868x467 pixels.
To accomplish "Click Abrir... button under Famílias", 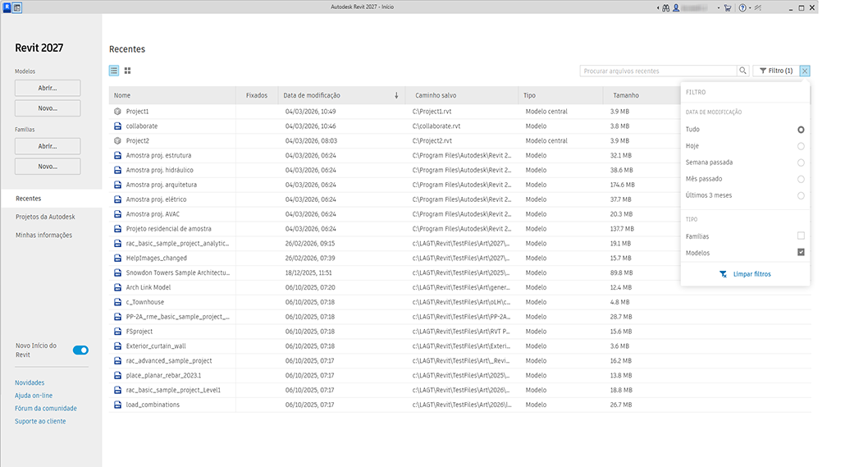I will click(x=48, y=146).
